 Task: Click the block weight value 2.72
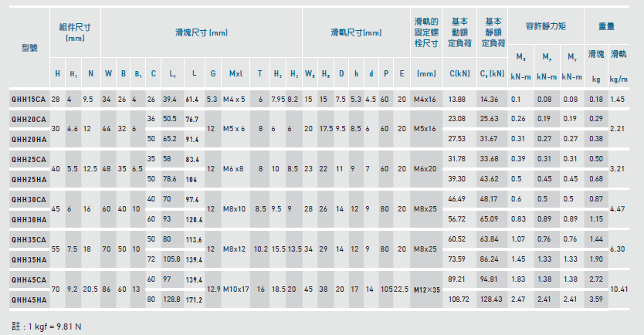coord(596,279)
